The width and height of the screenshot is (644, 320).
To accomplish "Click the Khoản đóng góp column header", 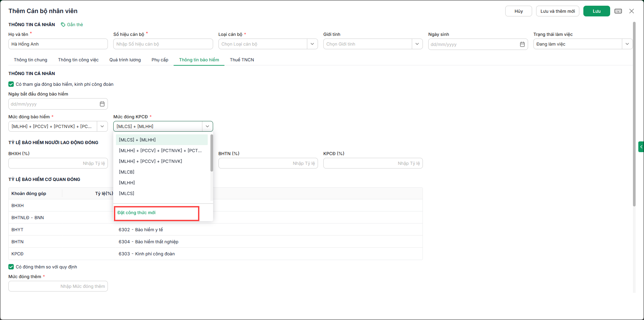I will pyautogui.click(x=29, y=193).
